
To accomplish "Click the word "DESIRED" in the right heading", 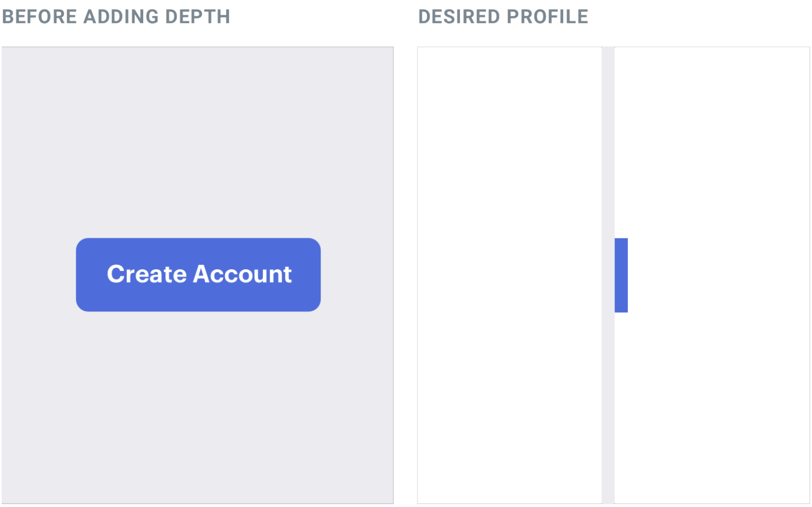I will [x=459, y=17].
